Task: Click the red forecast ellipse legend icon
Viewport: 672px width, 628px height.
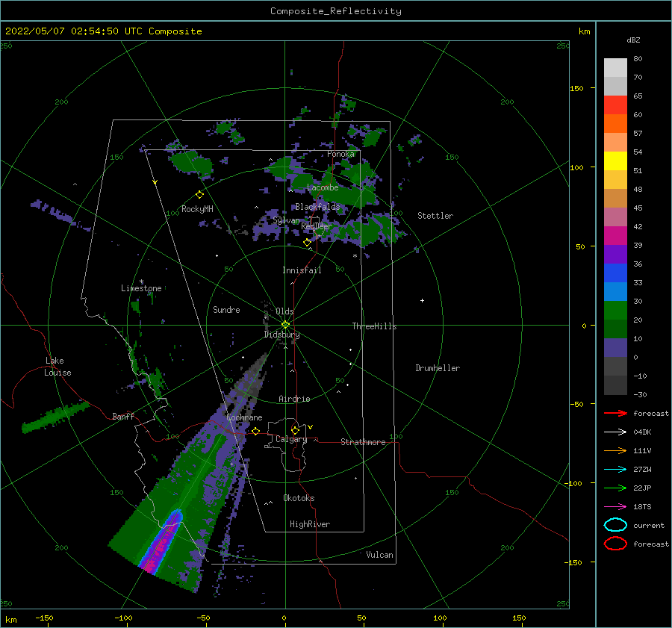Action: (x=615, y=544)
